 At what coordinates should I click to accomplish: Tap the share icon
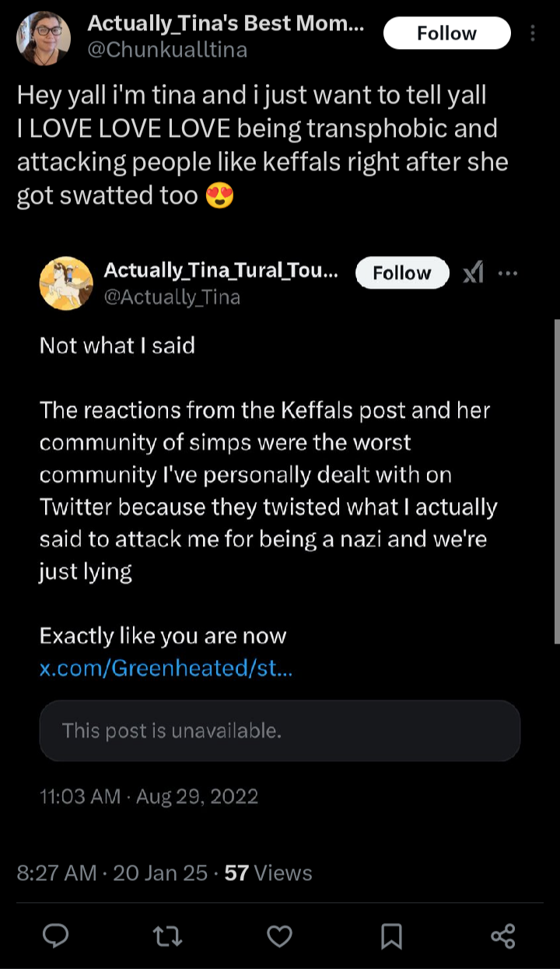[x=503, y=936]
